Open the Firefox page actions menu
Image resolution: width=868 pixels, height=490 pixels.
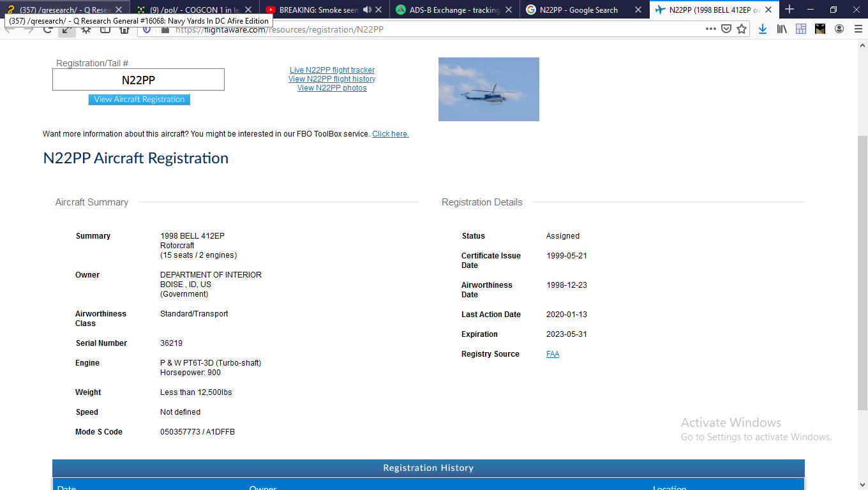[711, 29]
